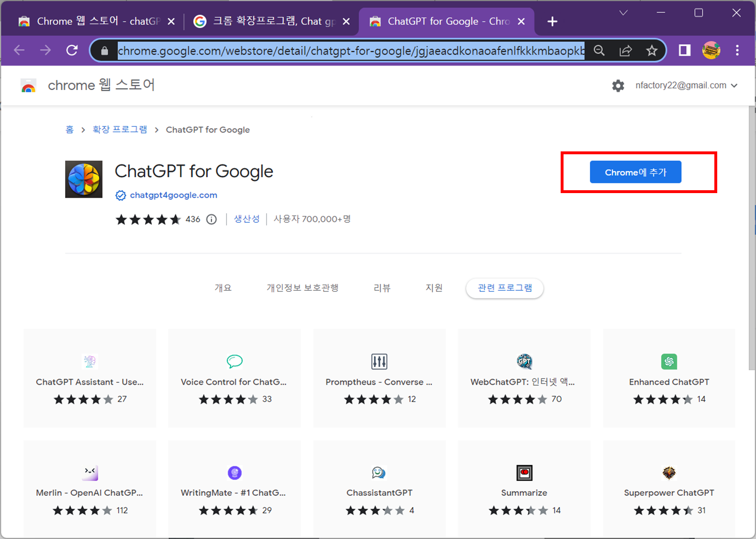Viewport: 756px width, 539px height.
Task: Expand the tab search chevron
Action: click(623, 13)
